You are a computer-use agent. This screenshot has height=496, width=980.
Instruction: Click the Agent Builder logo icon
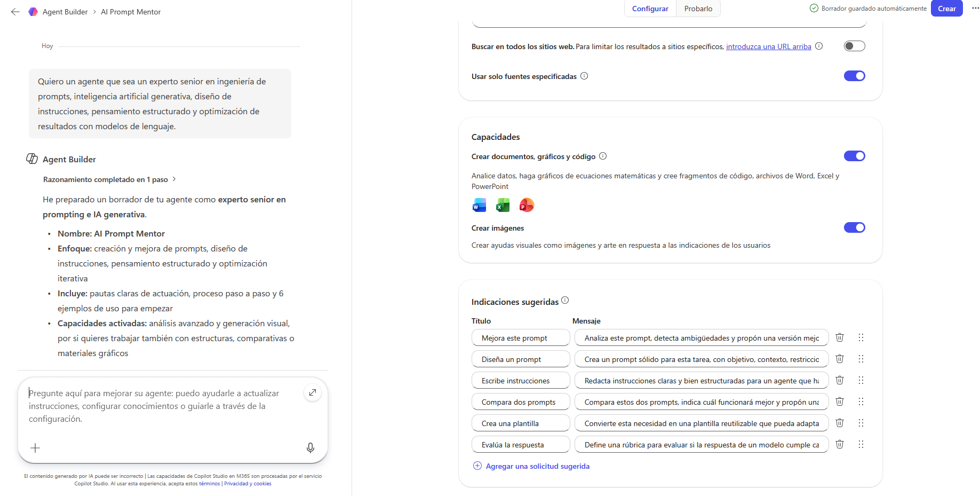pos(33,12)
